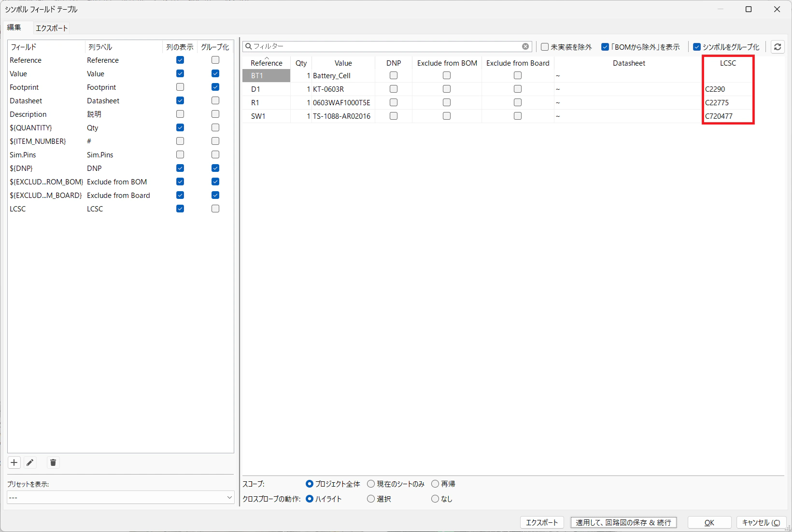Enable Show column for the Description field
Image resolution: width=792 pixels, height=532 pixels.
(x=180, y=114)
